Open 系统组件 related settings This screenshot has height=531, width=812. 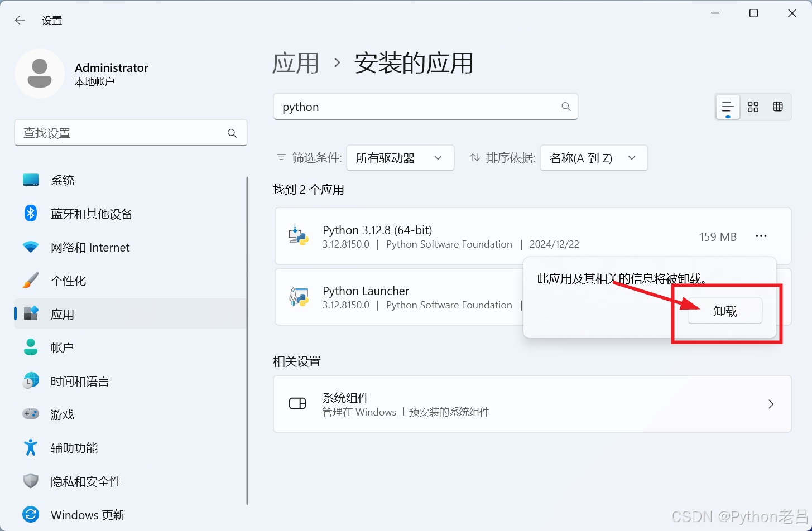532,404
